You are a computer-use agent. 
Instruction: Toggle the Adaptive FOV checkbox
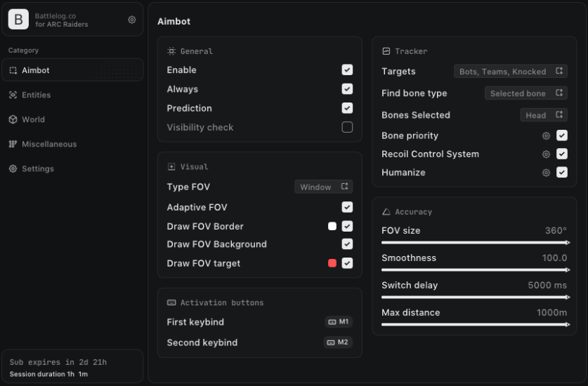(x=347, y=207)
